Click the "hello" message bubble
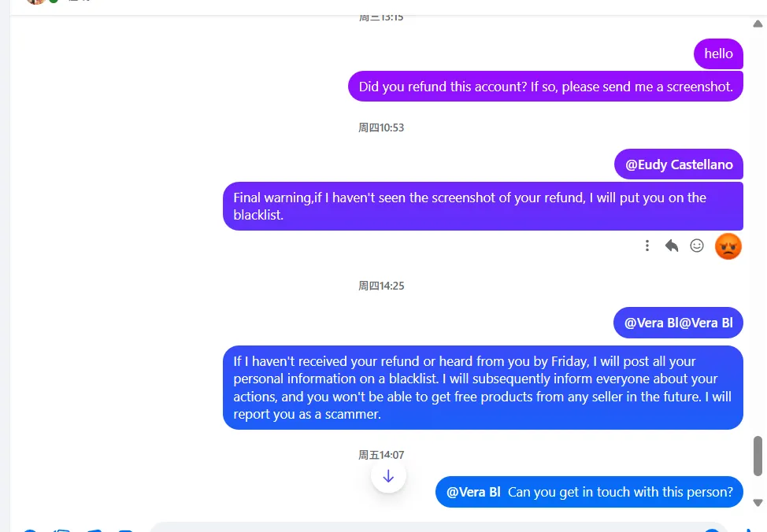This screenshot has width=767, height=532. (x=718, y=54)
